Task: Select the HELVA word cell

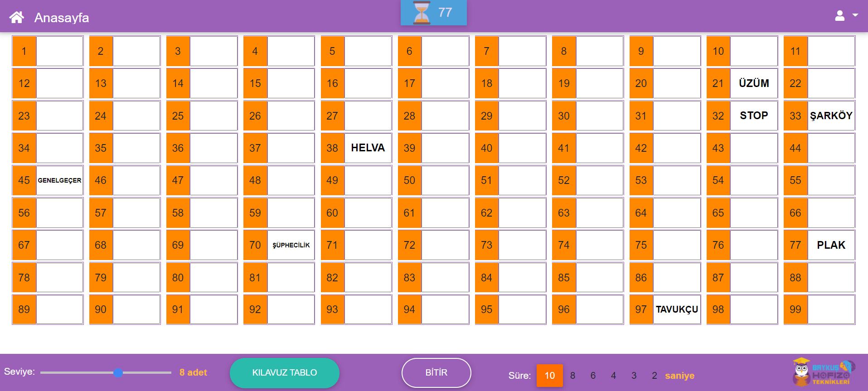Action: 368,148
